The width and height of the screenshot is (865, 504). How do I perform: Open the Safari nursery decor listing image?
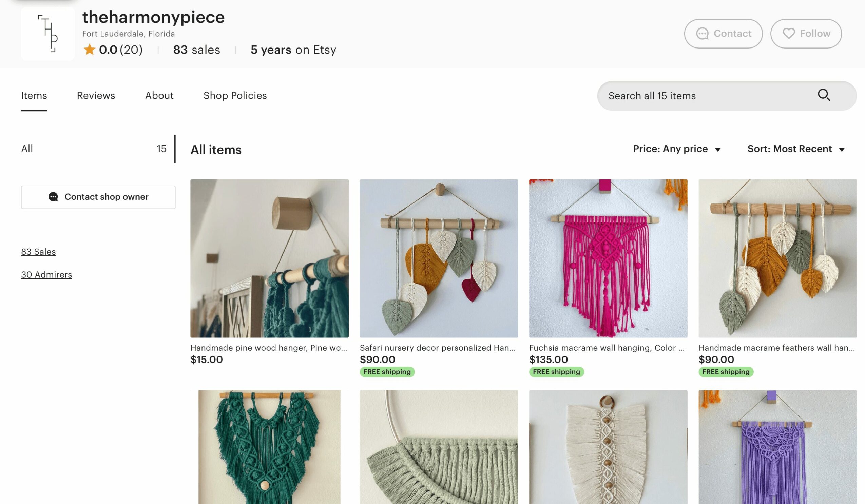tap(439, 258)
